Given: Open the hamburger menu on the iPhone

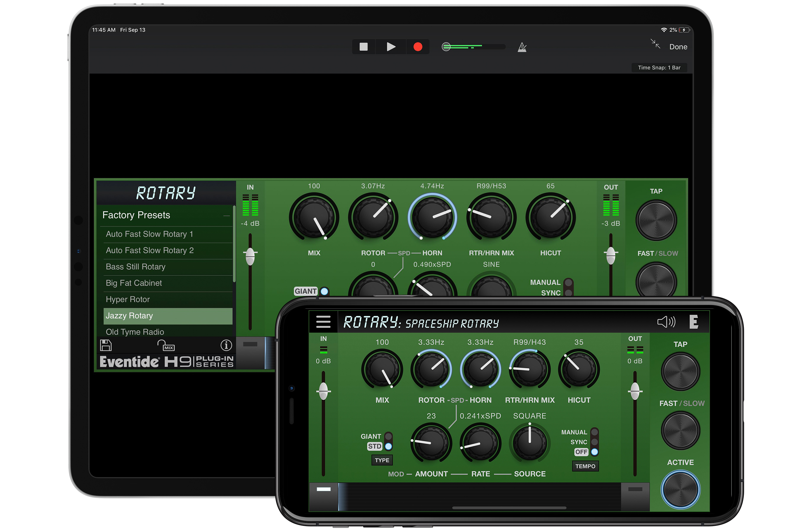Looking at the screenshot, I should click(x=323, y=322).
